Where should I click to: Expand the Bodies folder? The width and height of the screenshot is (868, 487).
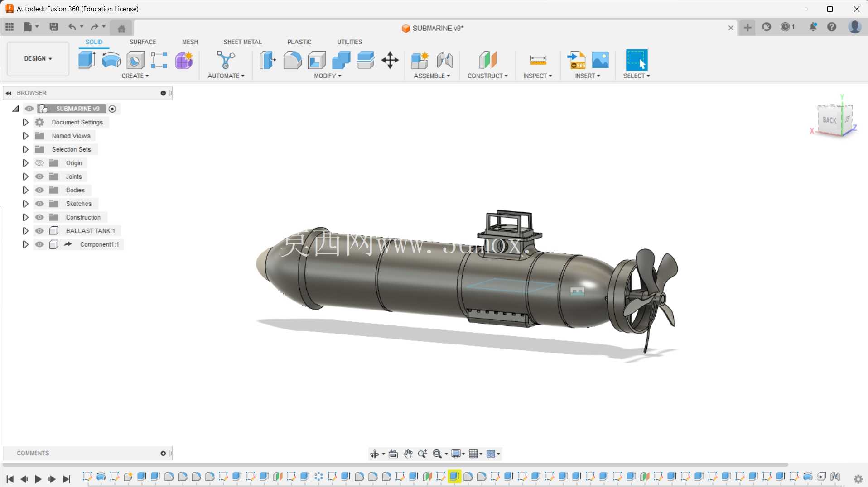click(25, 190)
